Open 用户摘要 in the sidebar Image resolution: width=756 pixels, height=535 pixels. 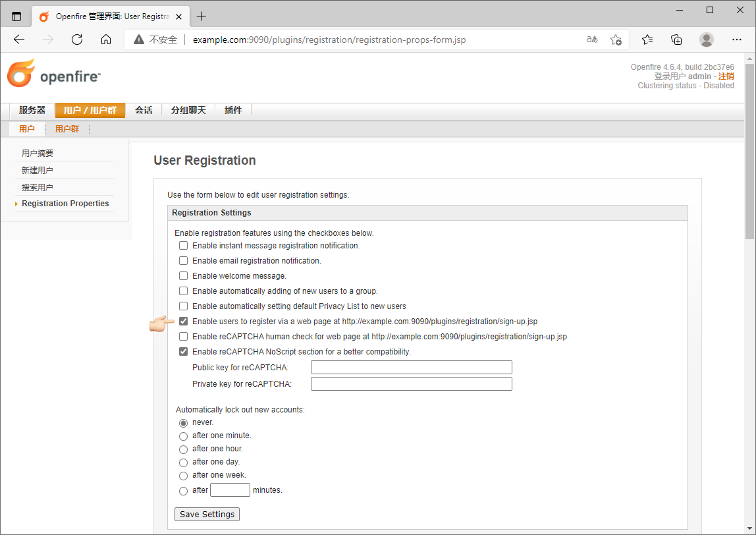pos(38,154)
